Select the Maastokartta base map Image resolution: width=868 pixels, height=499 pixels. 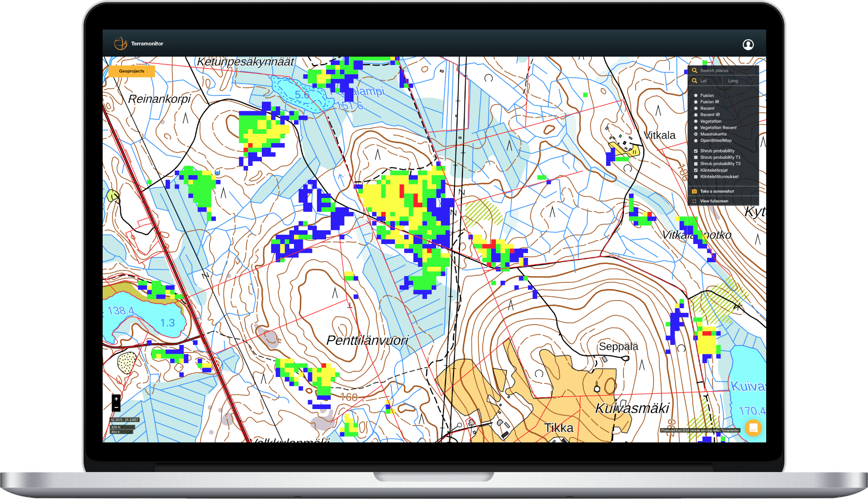[x=696, y=134]
